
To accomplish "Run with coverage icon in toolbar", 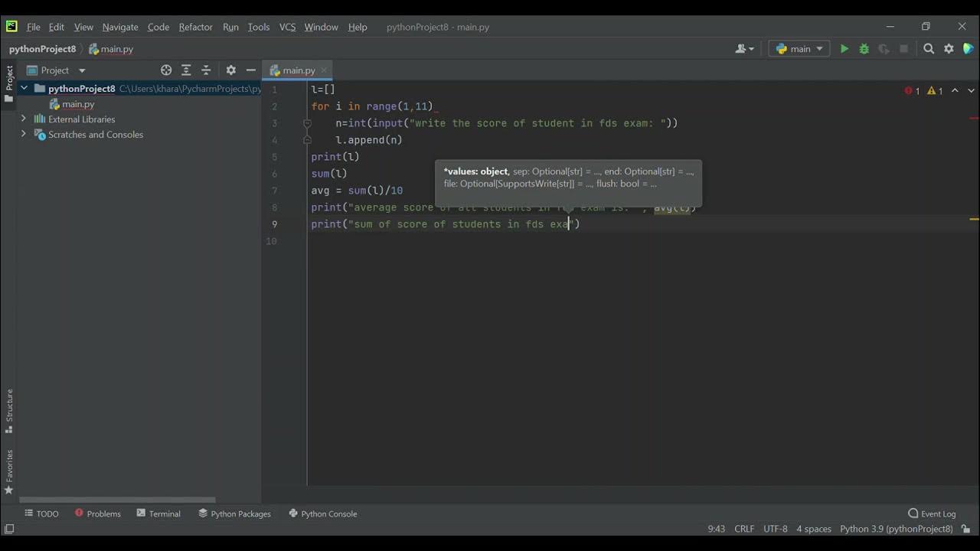I will pos(884,49).
